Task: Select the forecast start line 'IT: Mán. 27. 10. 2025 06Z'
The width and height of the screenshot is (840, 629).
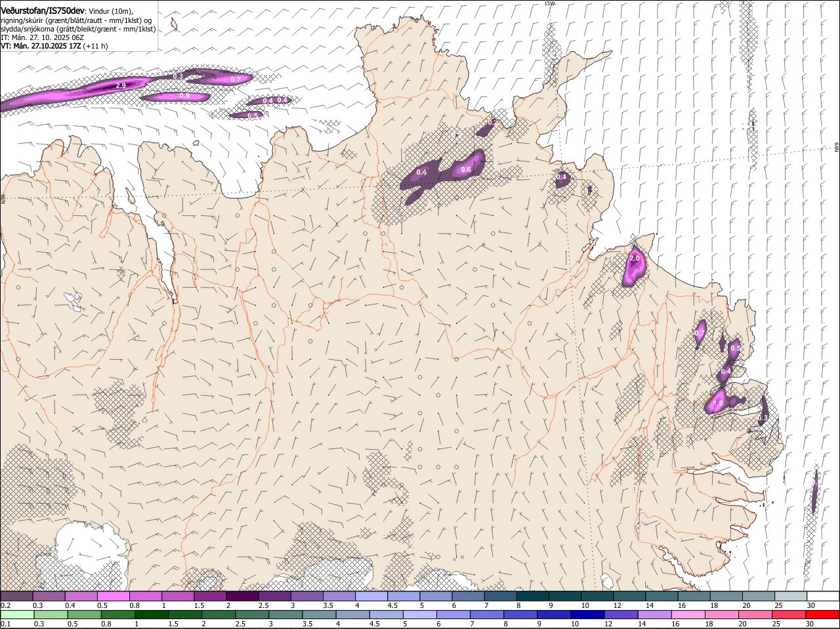Action: (42, 37)
